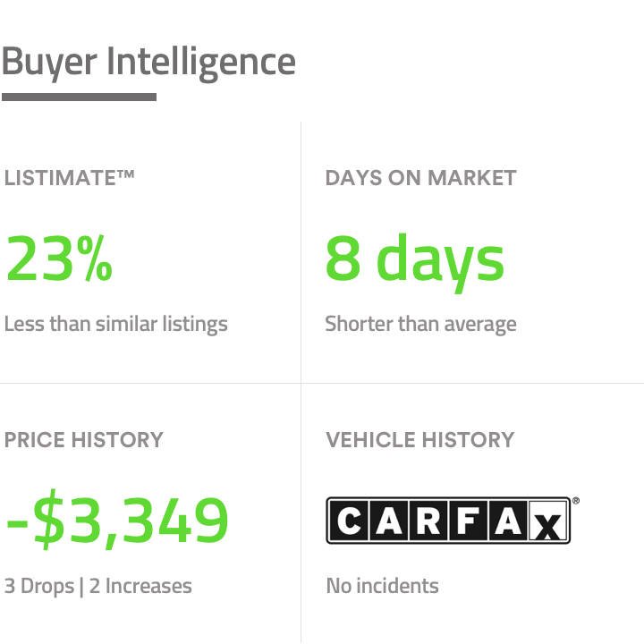Click the -$3,349 price change value
The image size is (644, 644).
(x=117, y=521)
